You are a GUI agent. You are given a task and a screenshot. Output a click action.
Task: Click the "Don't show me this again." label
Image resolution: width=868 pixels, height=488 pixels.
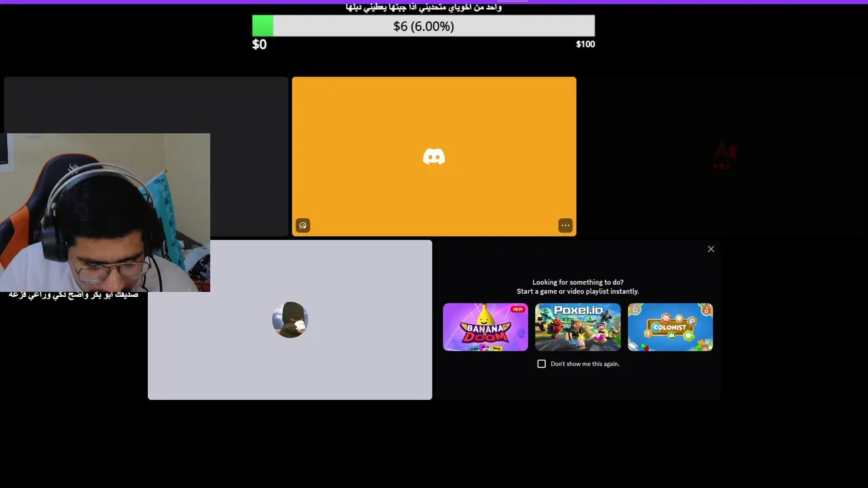585,364
